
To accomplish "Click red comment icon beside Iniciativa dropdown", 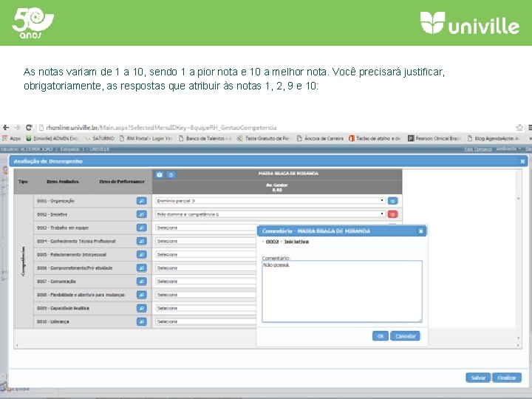I will click(x=393, y=214).
